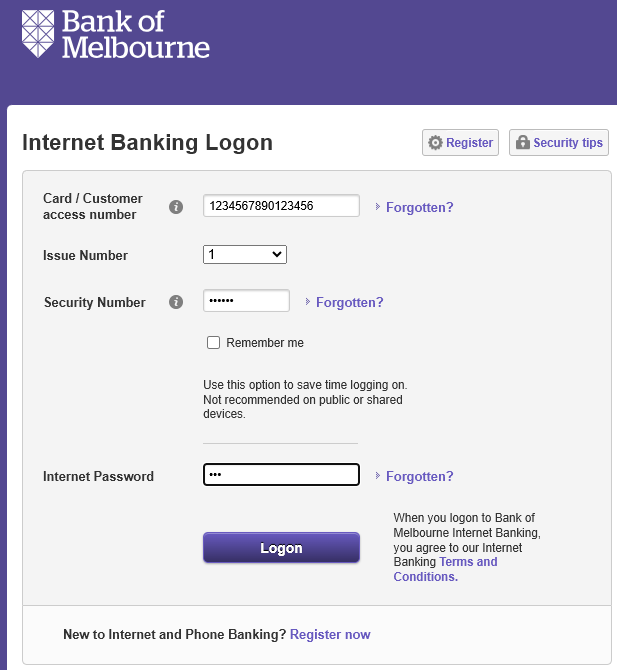The width and height of the screenshot is (617, 670).
Task: Click arrow icon before card number Forgotten link
Action: coord(378,207)
